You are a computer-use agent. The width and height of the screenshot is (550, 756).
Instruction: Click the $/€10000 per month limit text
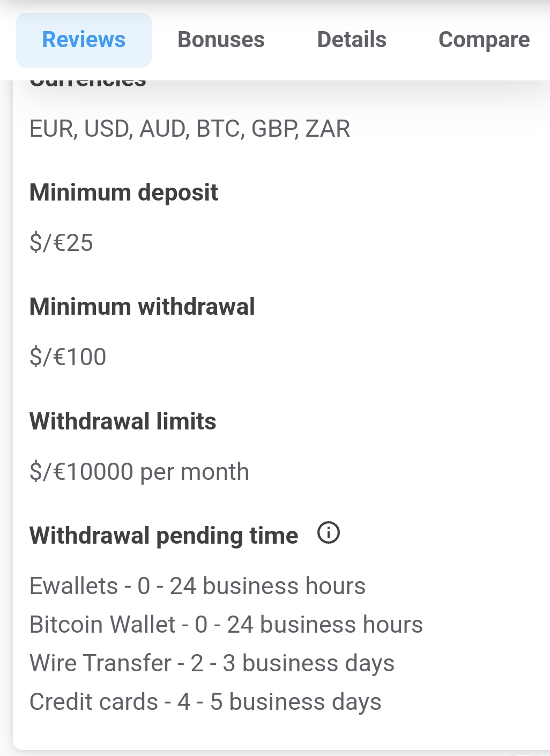pyautogui.click(x=139, y=472)
